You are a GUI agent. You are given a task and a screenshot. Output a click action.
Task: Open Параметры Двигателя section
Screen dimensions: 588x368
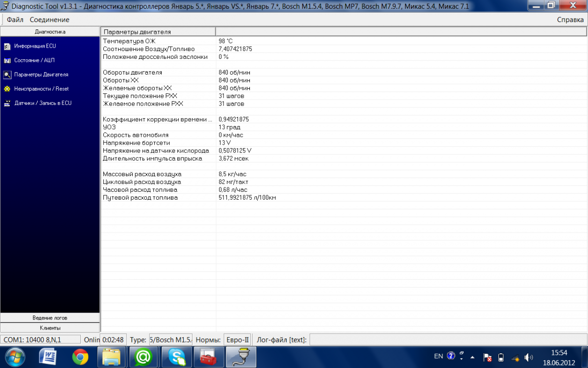[x=41, y=75]
